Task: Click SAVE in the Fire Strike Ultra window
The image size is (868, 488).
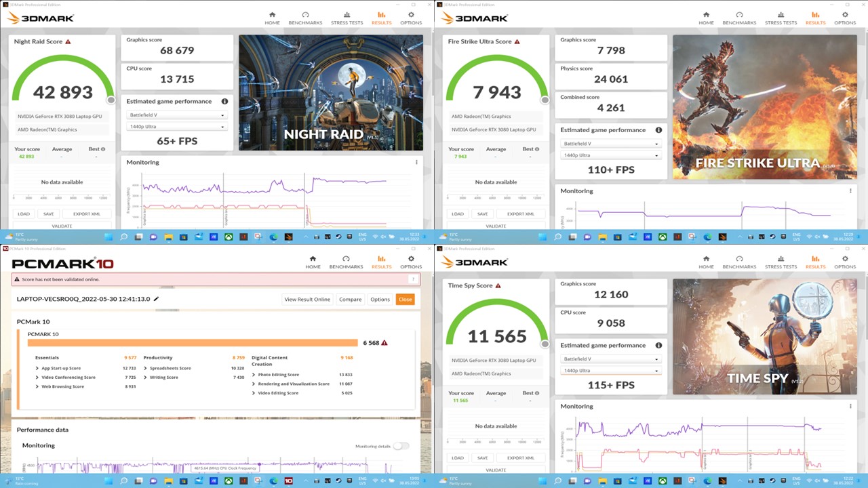Action: click(482, 214)
